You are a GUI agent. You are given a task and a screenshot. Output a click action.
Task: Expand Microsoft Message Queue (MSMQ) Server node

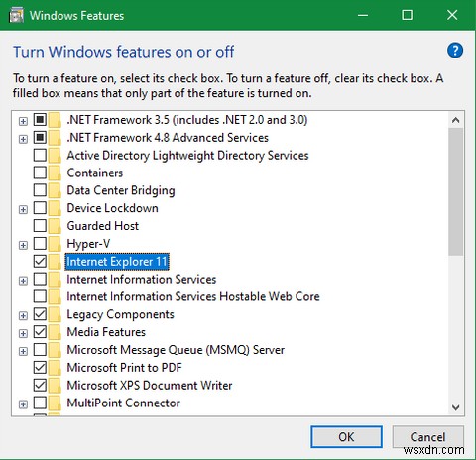23,351
